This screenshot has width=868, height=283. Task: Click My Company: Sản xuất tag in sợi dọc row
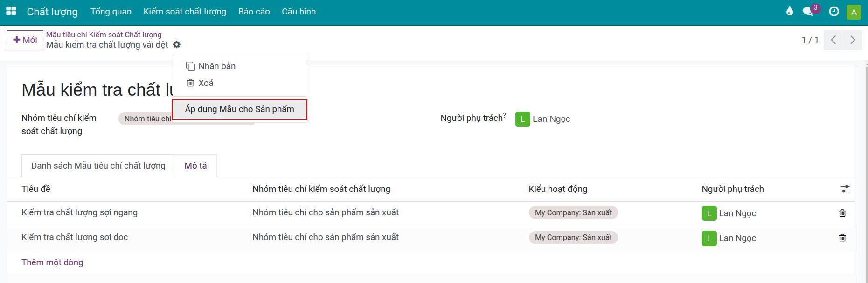[573, 238]
